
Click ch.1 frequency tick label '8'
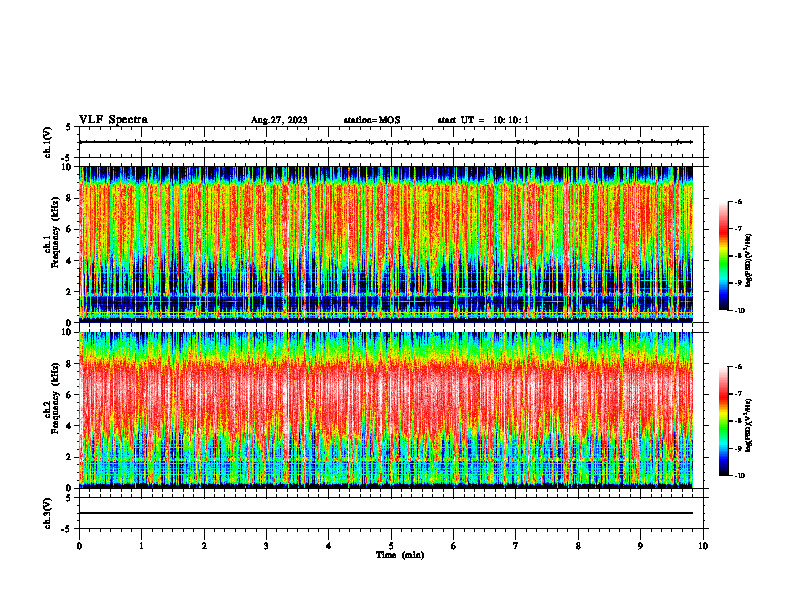(x=69, y=198)
